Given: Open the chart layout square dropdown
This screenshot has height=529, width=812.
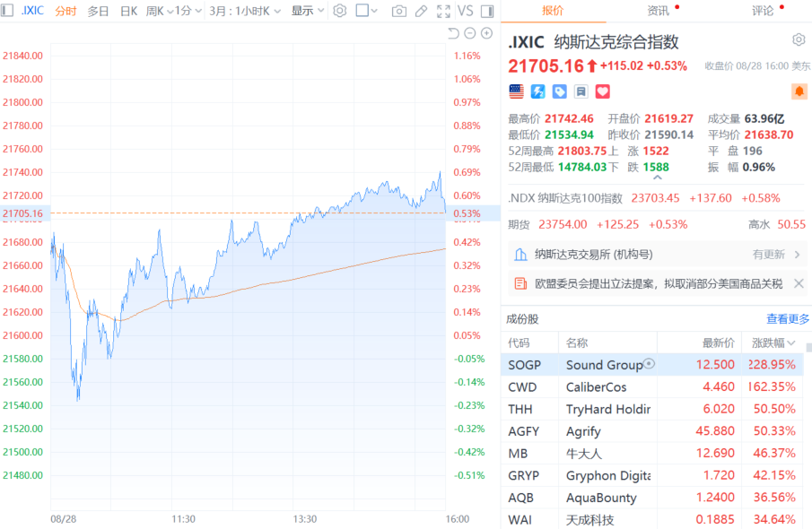Looking at the screenshot, I should click(367, 11).
